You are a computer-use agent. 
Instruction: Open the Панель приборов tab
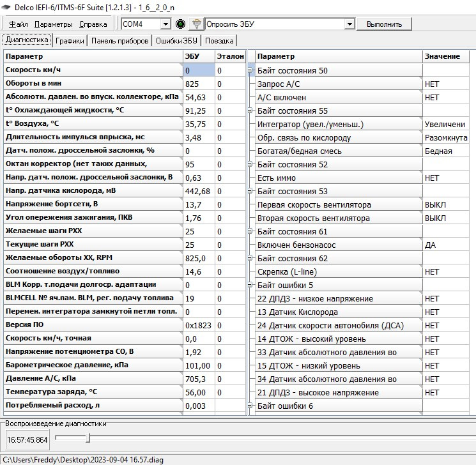pyautogui.click(x=121, y=41)
